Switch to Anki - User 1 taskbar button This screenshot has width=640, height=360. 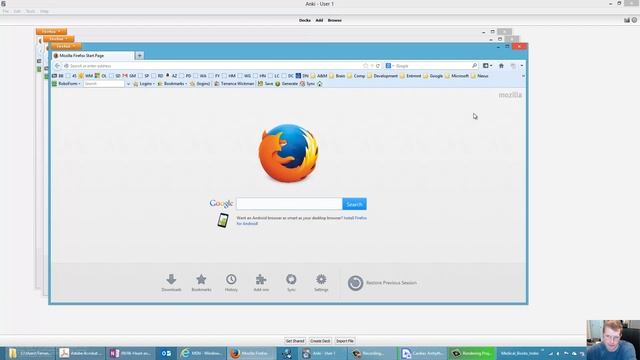click(322, 353)
